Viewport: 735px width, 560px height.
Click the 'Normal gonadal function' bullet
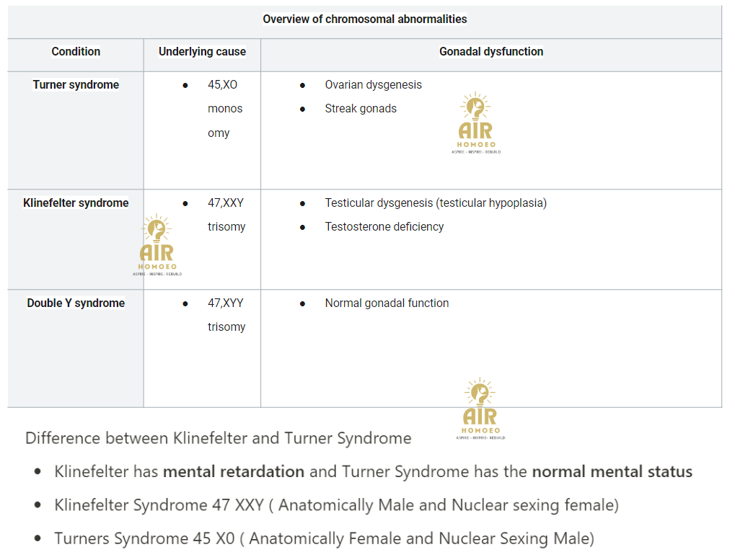(x=387, y=303)
